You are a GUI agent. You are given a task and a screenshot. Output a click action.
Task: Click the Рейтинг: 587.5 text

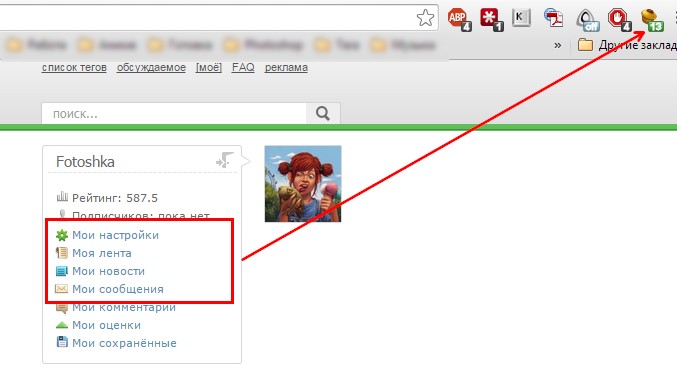pyautogui.click(x=115, y=198)
